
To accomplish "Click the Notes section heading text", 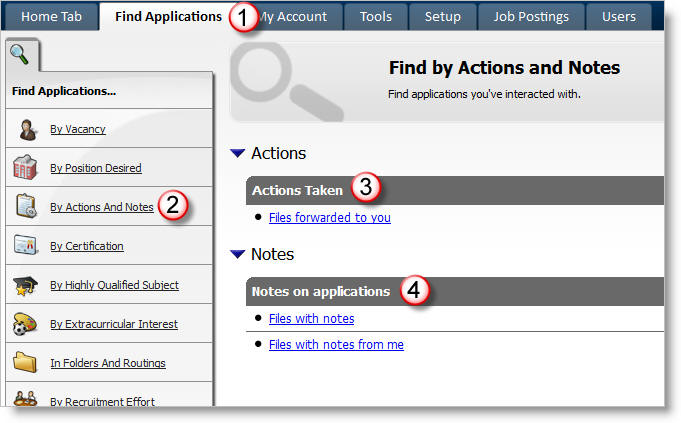I will (x=272, y=254).
